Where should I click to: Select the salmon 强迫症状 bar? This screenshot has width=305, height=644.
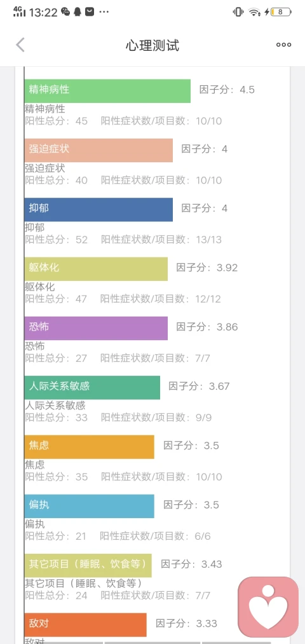[98, 150]
